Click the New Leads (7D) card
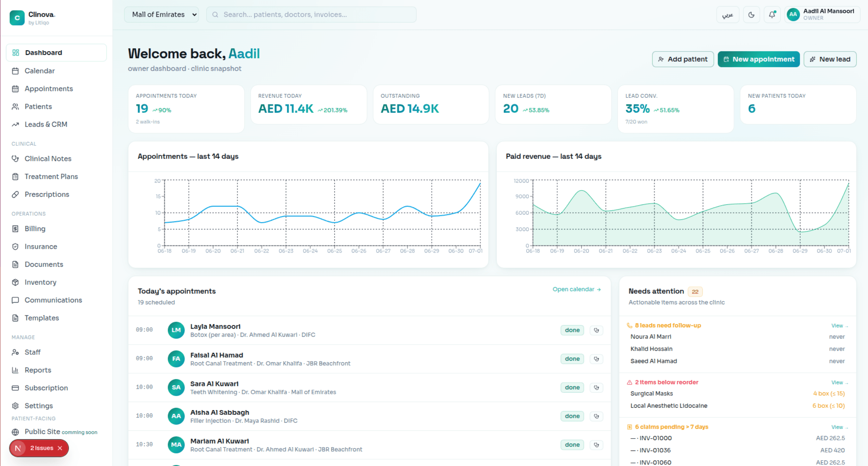The width and height of the screenshot is (868, 466). pos(553,104)
